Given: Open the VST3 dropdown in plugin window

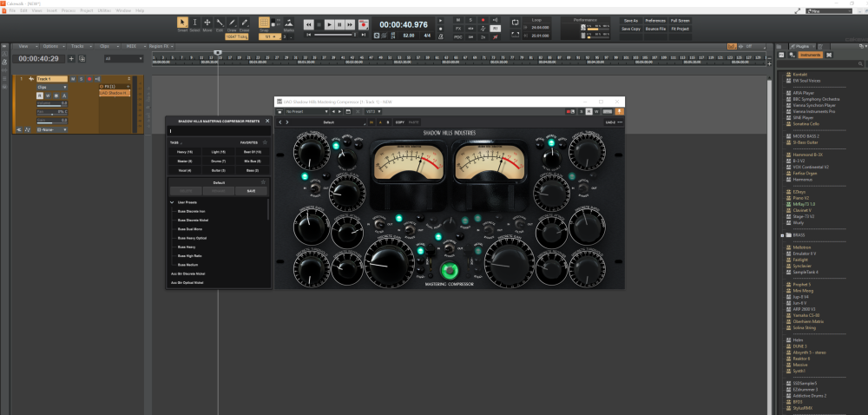Looking at the screenshot, I should [373, 112].
